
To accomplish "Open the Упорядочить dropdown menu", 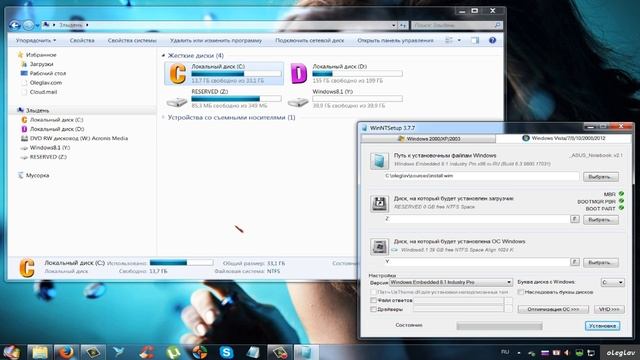I will (36, 40).
